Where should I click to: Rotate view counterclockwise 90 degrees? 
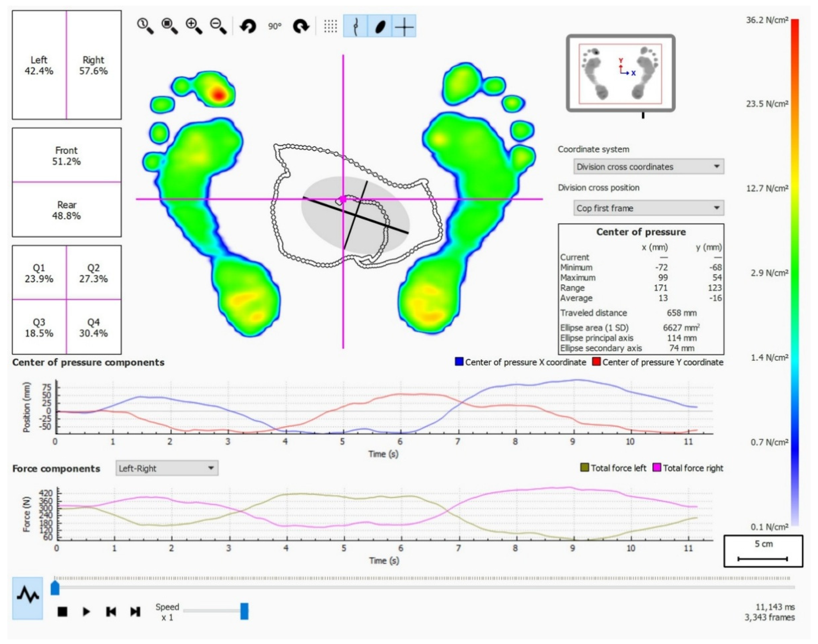[248, 26]
